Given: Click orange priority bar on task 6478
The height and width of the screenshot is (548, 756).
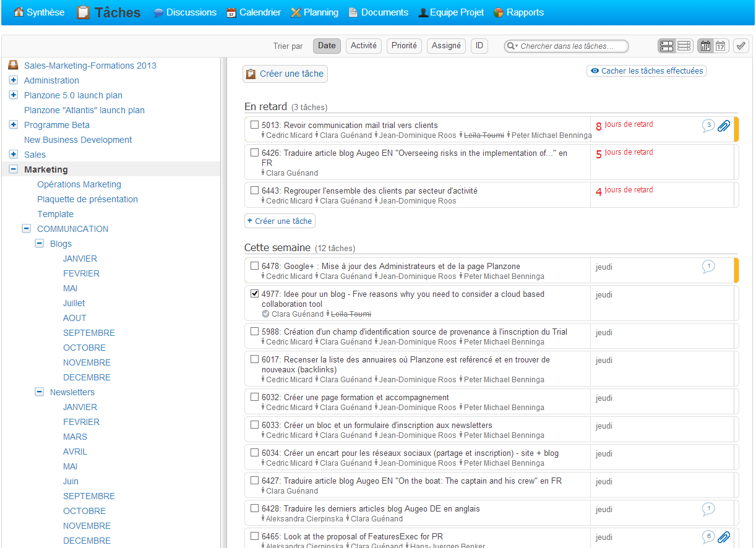Looking at the screenshot, I should 736,270.
